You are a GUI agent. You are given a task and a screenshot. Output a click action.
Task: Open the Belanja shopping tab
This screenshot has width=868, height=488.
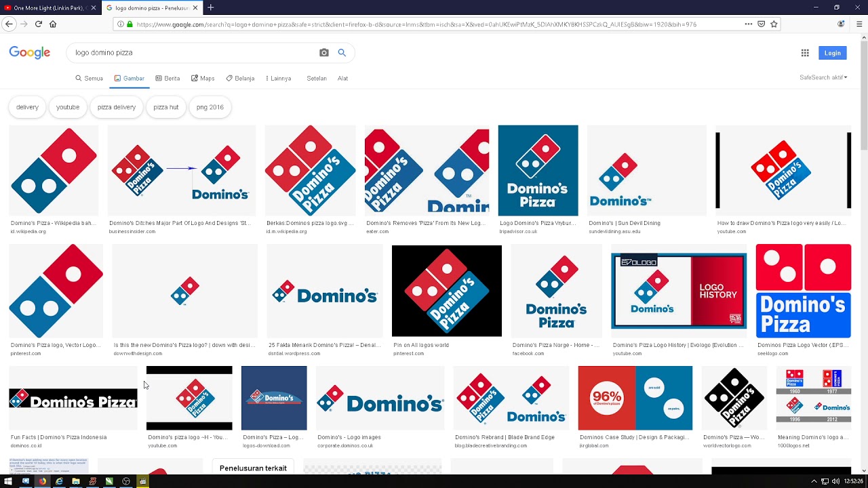tap(240, 79)
